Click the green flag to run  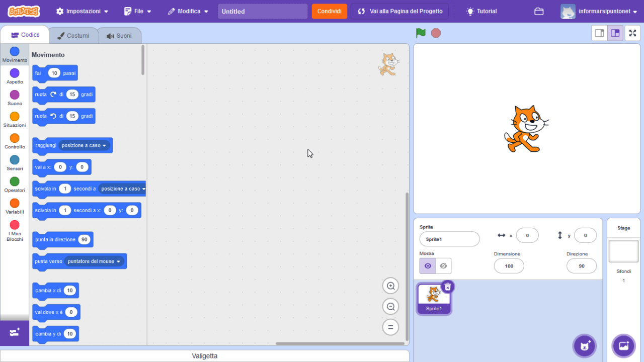coord(421,33)
